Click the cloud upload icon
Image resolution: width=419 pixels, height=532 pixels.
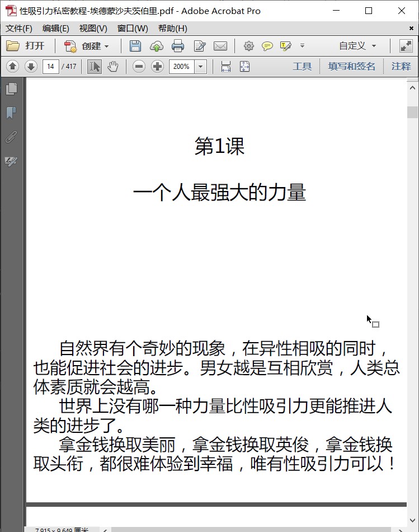(x=156, y=46)
